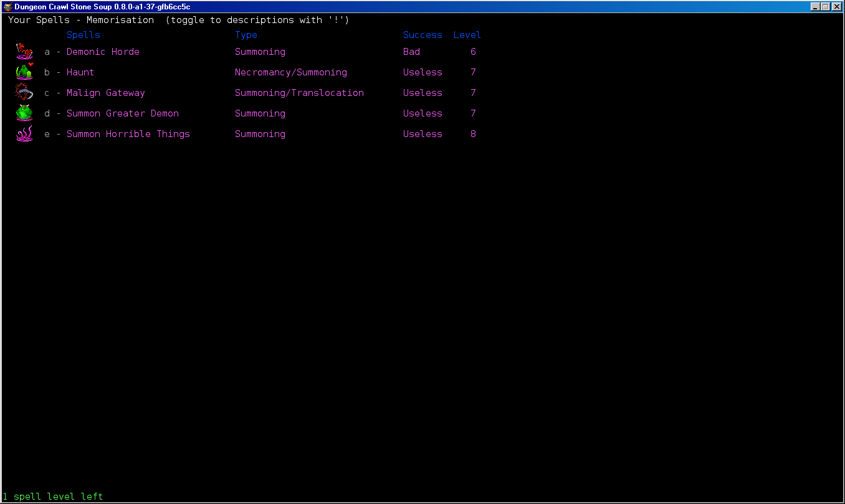Click the 'Bad' success value

point(411,52)
